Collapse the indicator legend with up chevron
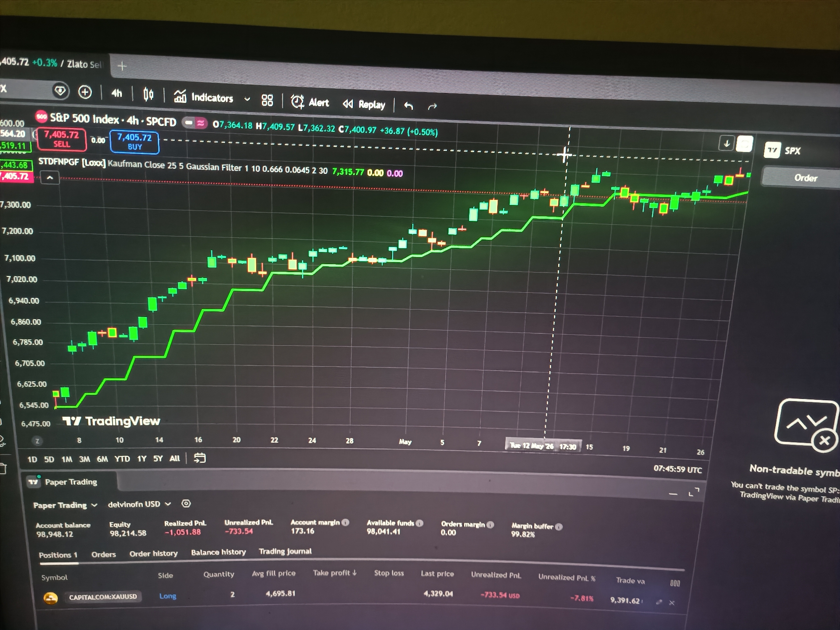The width and height of the screenshot is (840, 630). [50, 178]
